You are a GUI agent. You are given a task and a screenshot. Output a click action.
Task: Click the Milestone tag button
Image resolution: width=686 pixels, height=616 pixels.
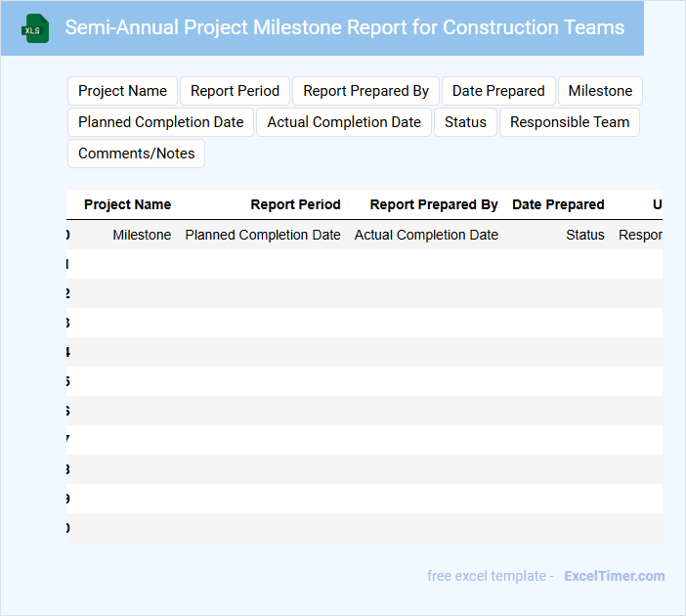tap(600, 91)
